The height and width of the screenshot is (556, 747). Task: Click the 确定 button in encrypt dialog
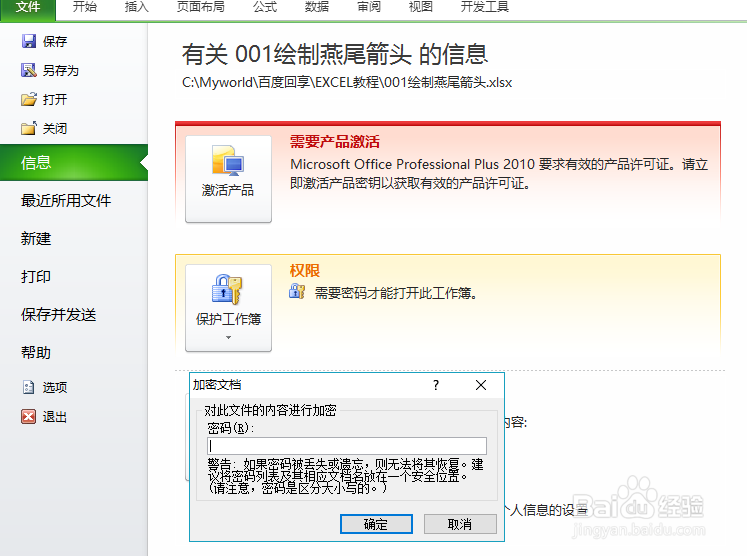click(x=376, y=524)
